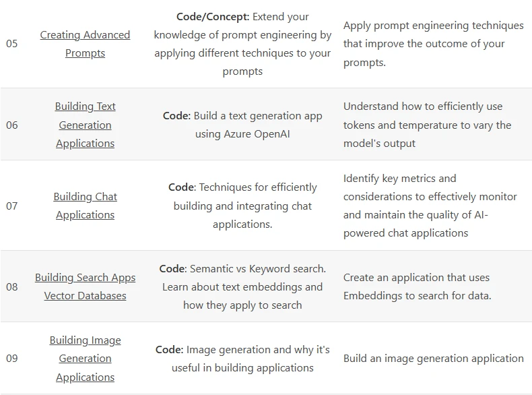Click lesson number 09 cell
This screenshot has width=532, height=395.
pyautogui.click(x=12, y=359)
